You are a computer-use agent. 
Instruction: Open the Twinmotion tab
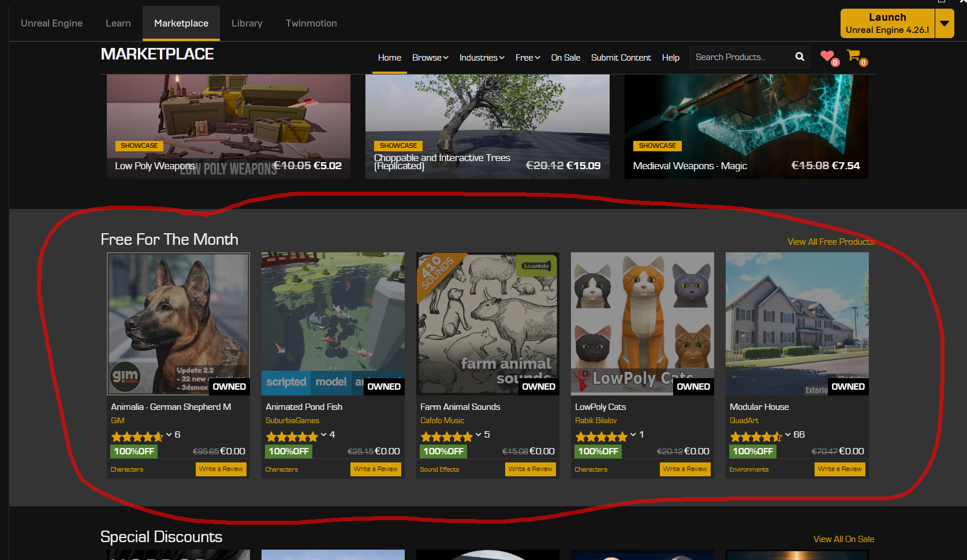coord(311,23)
